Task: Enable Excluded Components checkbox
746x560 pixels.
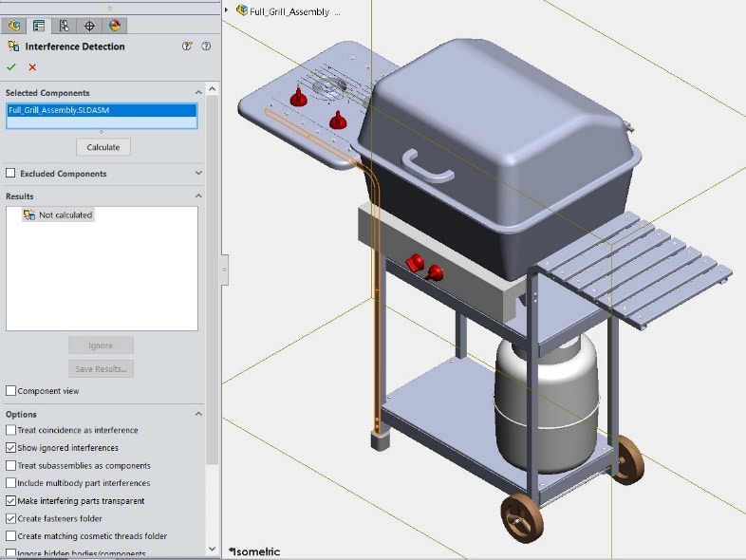Action: 11,174
